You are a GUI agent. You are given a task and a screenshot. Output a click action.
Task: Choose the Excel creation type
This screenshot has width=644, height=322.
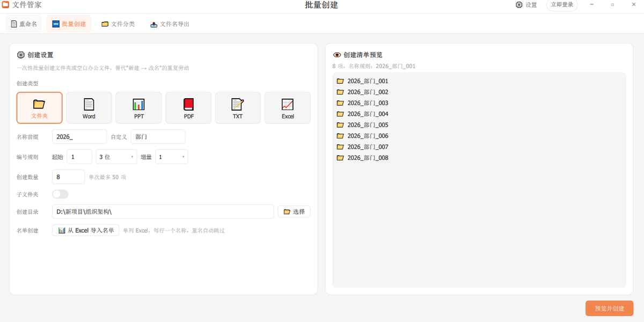pos(288,108)
